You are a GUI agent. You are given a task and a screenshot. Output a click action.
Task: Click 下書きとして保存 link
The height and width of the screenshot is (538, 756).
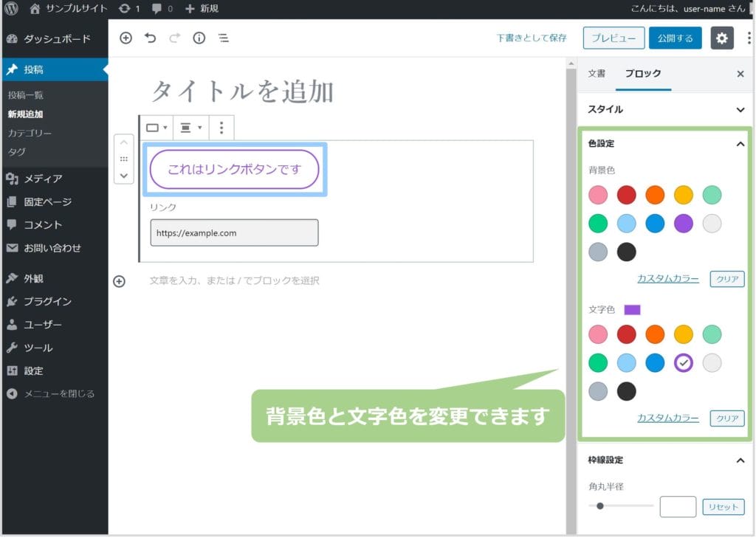tap(532, 38)
